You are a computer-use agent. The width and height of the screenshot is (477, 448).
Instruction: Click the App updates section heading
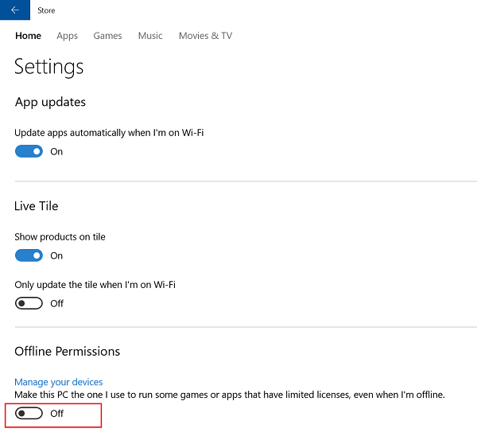[50, 103]
